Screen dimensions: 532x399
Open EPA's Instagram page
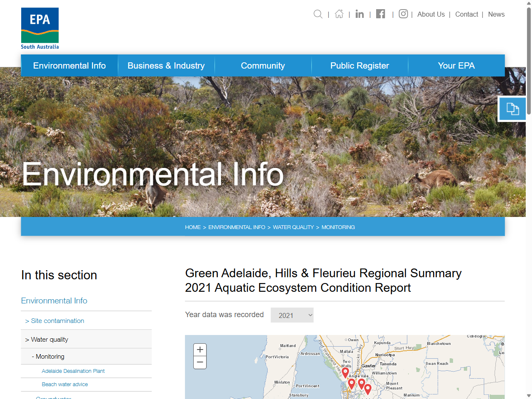pyautogui.click(x=403, y=14)
